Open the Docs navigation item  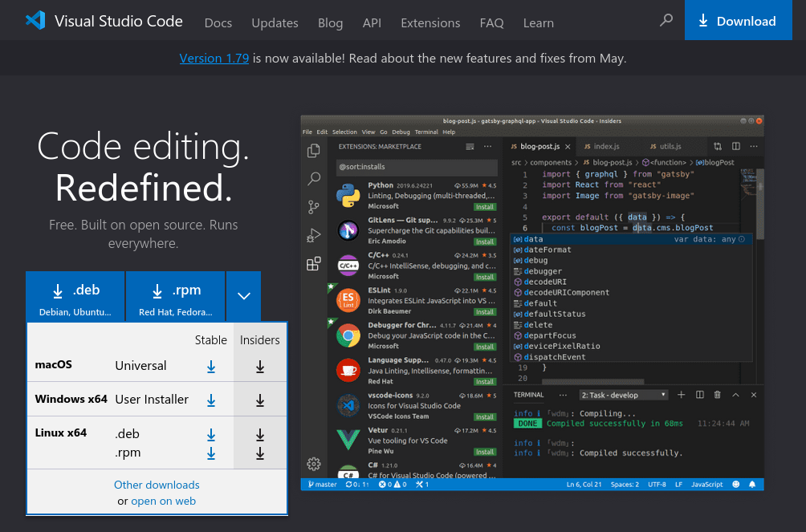tap(218, 22)
